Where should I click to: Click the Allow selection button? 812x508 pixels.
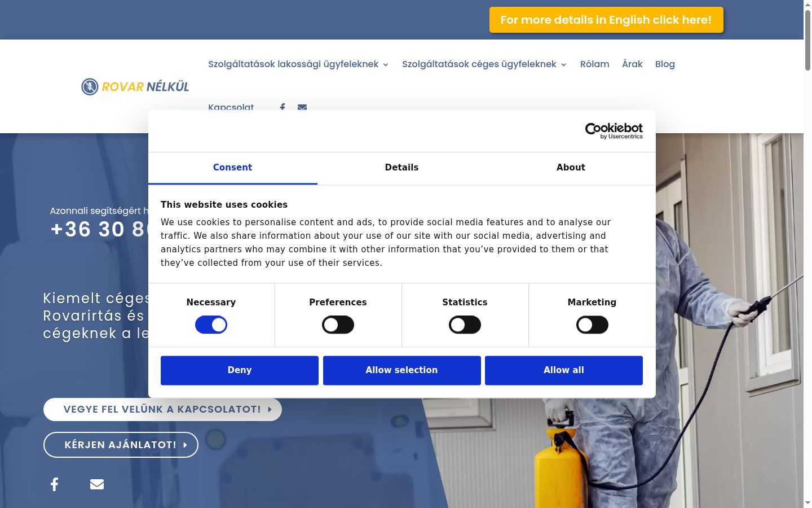pyautogui.click(x=401, y=370)
